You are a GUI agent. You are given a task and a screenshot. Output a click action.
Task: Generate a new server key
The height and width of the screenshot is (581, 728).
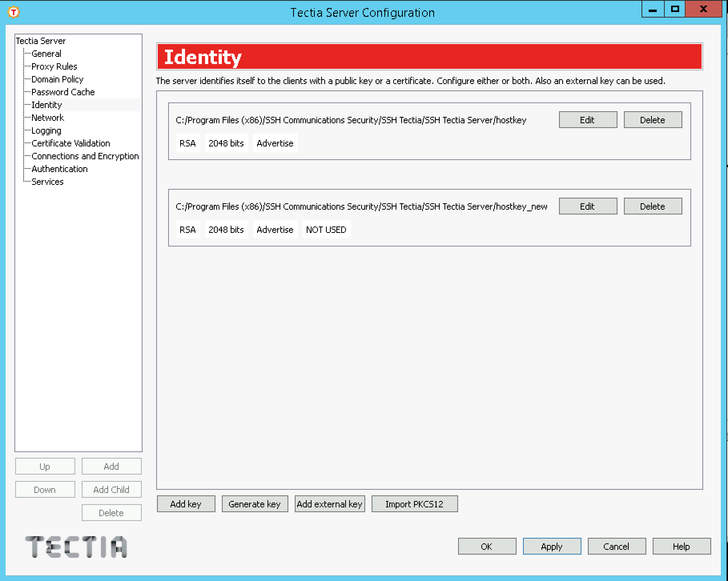point(255,504)
